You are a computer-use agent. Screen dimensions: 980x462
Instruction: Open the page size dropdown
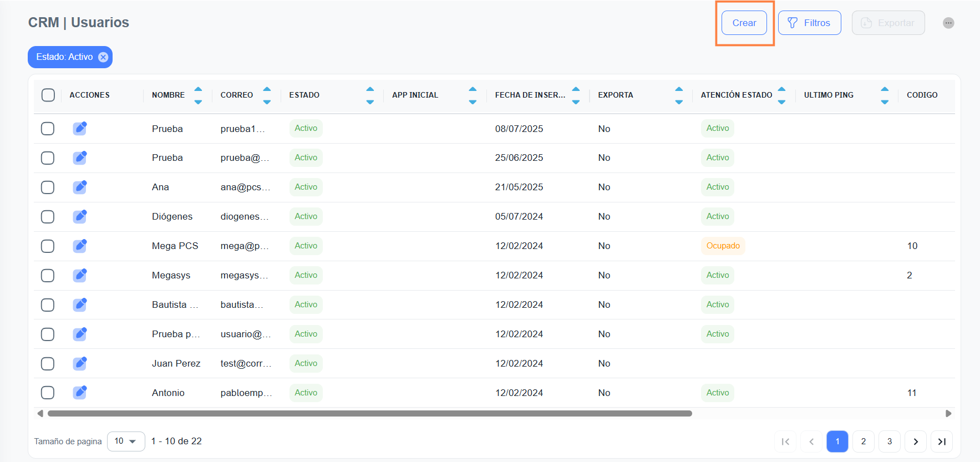click(126, 441)
